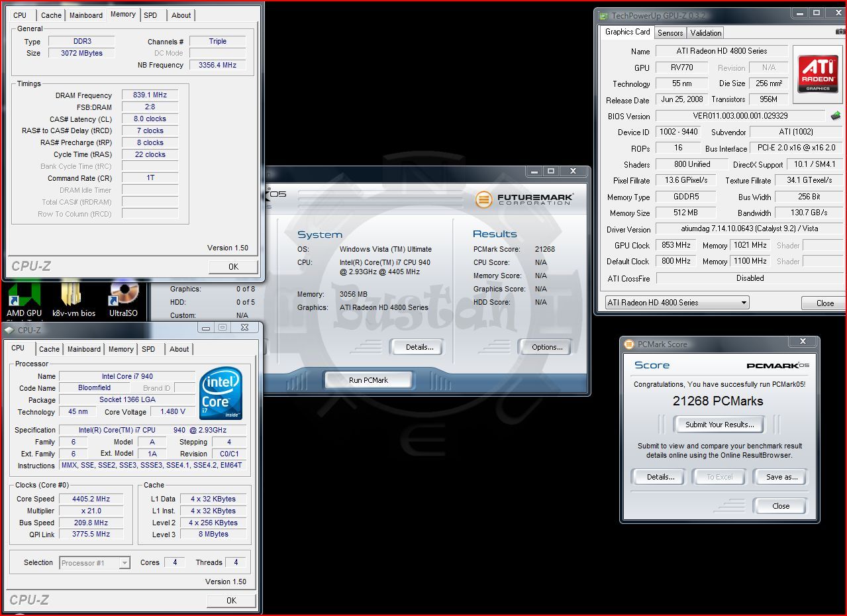Click Save as in PCMark Score dialog
The height and width of the screenshot is (616, 847).
(781, 477)
